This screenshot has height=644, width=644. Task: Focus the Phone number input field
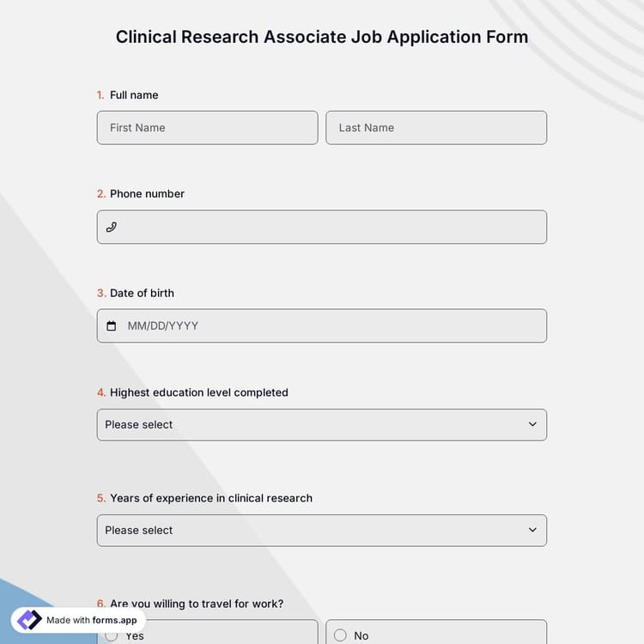coord(331,228)
